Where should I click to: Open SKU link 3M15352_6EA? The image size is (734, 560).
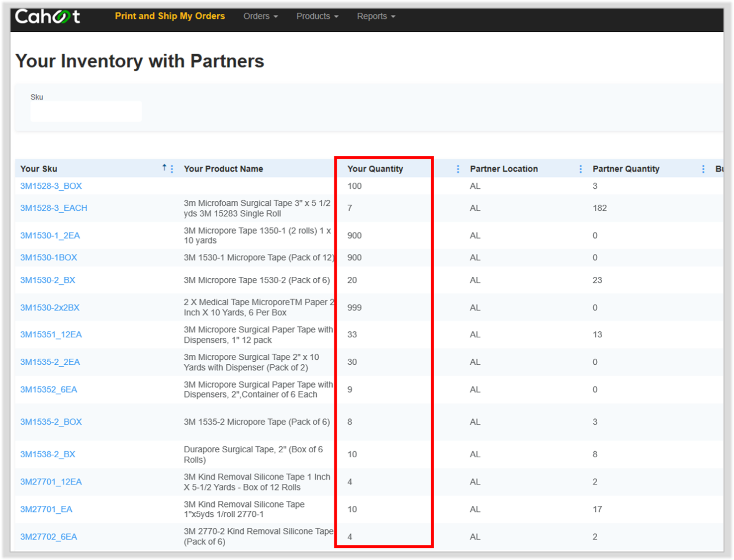[x=49, y=390]
